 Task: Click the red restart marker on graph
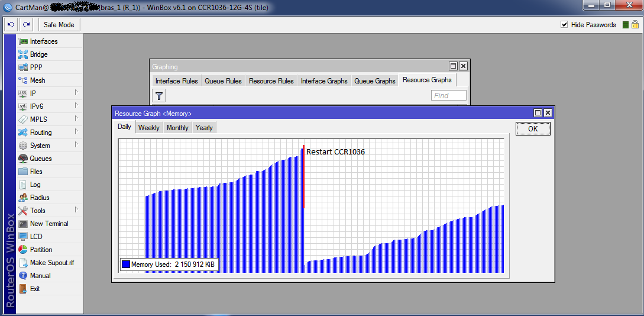point(303,177)
